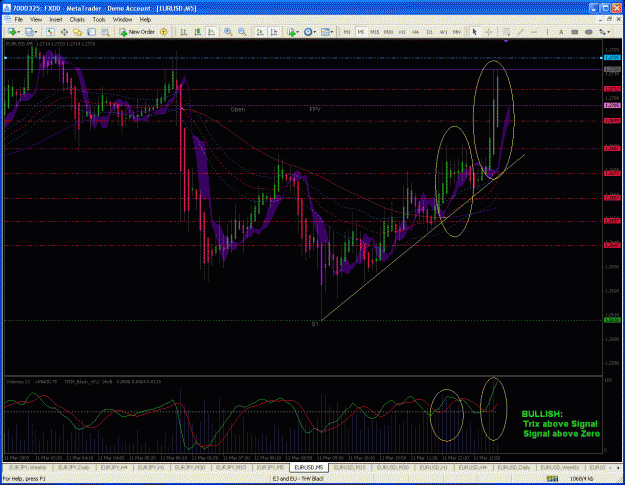Open the New Chart toolbar icon
The height and width of the screenshot is (485, 625).
[x=12, y=32]
